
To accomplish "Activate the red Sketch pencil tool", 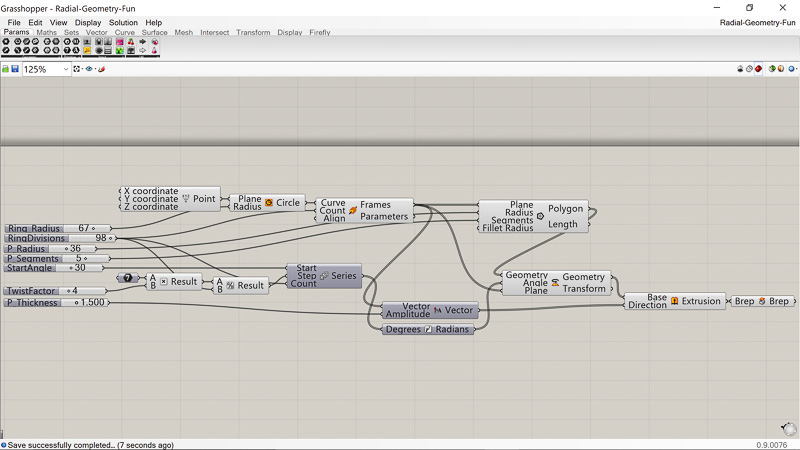I will [x=101, y=69].
